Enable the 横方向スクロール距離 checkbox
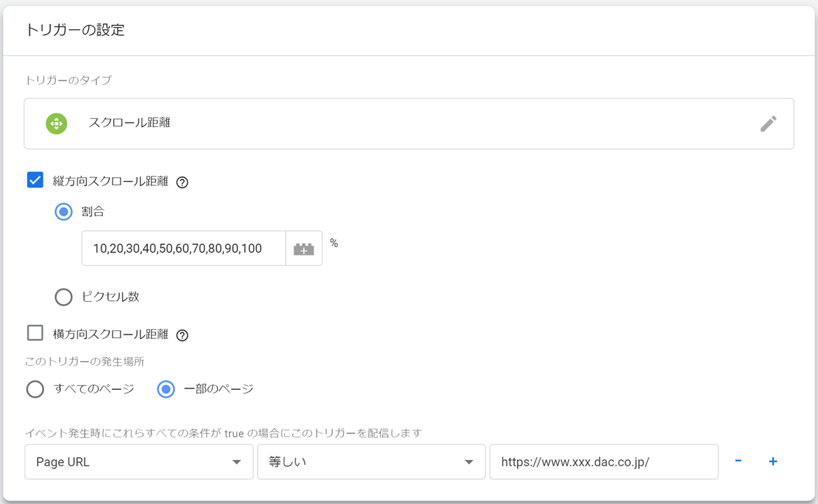The height and width of the screenshot is (504, 818). tap(35, 333)
